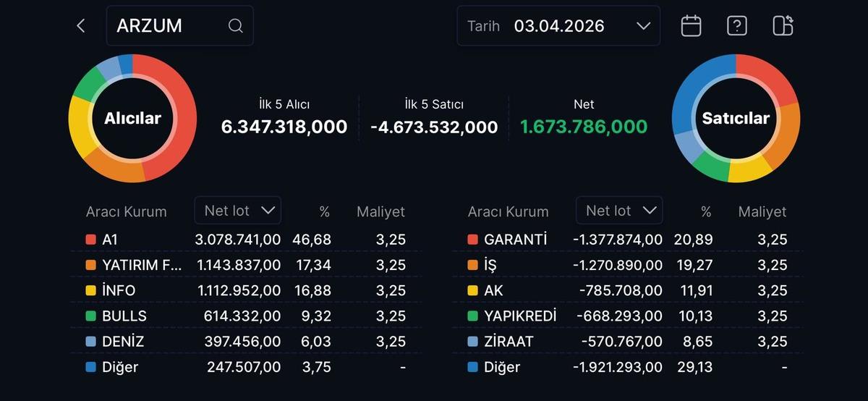Open buyers Net lot dropdown

coord(238,211)
